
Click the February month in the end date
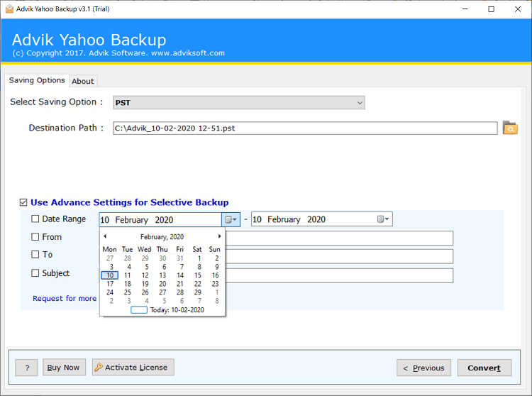tap(284, 219)
